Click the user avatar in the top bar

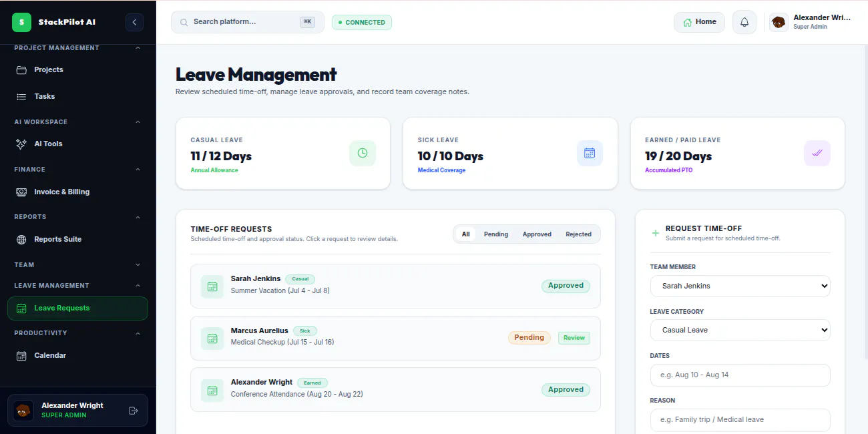coord(779,22)
